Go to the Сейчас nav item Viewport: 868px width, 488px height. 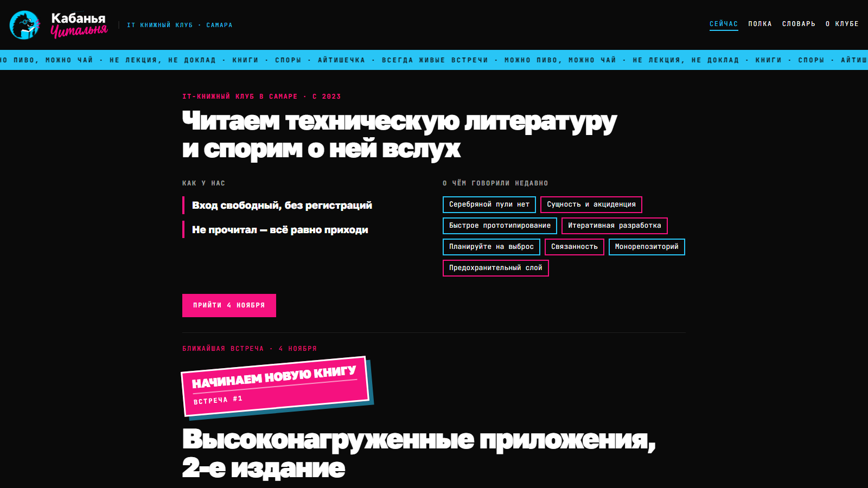point(724,24)
